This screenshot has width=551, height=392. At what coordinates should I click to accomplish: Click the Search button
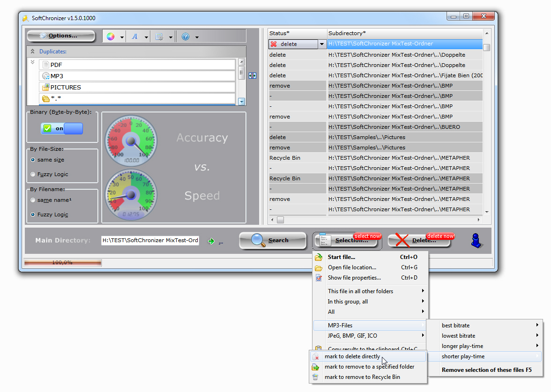coord(273,241)
